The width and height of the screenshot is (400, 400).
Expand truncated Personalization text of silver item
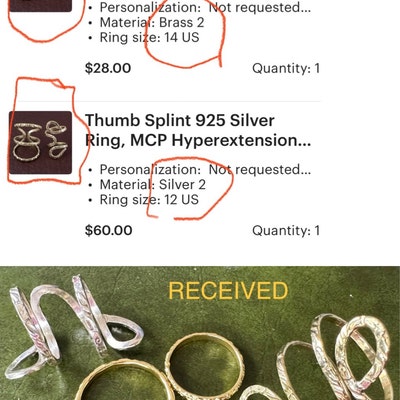click(x=205, y=170)
